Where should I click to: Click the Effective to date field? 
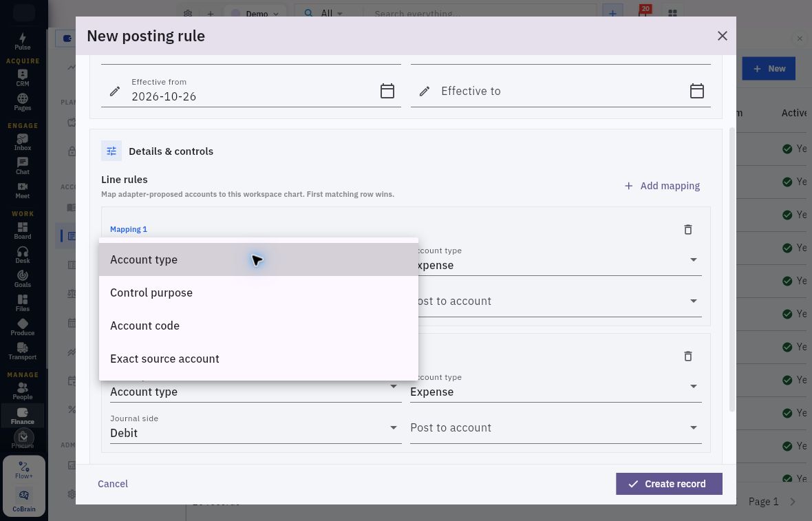tap(560, 91)
